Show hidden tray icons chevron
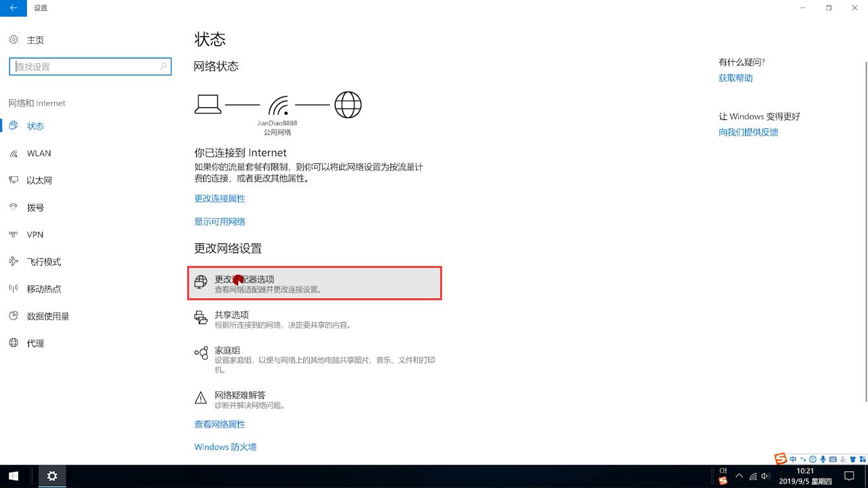The image size is (868, 488). tap(739, 476)
